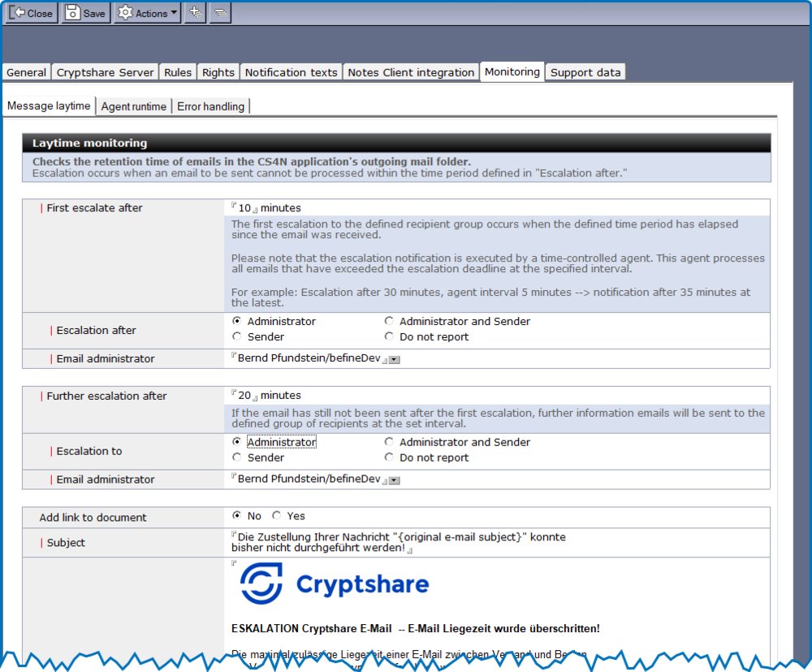
Task: Select Yes for Add link to document
Action: coord(277,516)
